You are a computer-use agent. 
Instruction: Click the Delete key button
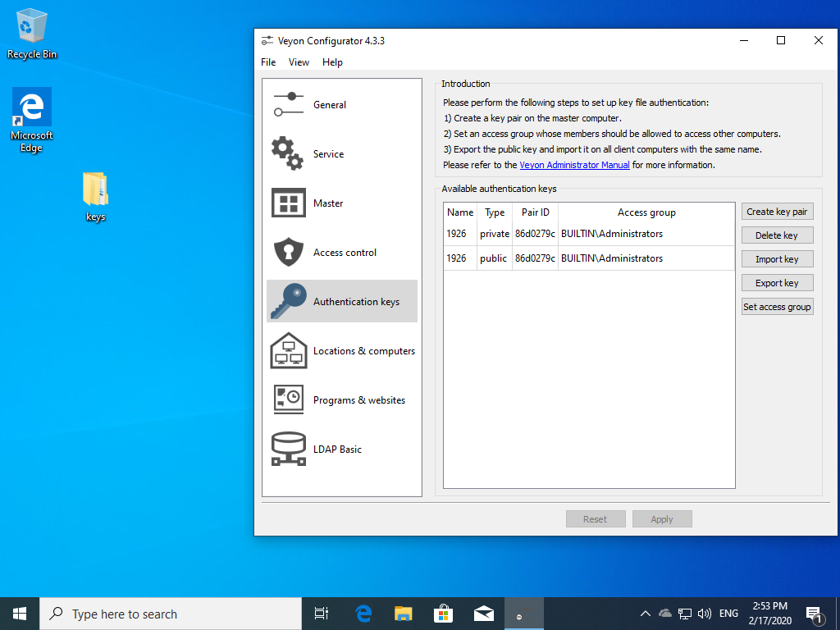point(778,235)
